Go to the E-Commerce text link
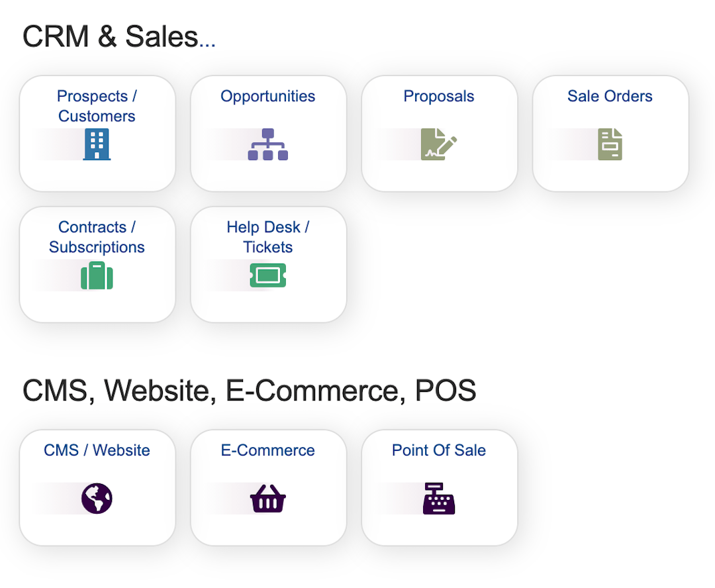715x588 pixels. tap(268, 450)
